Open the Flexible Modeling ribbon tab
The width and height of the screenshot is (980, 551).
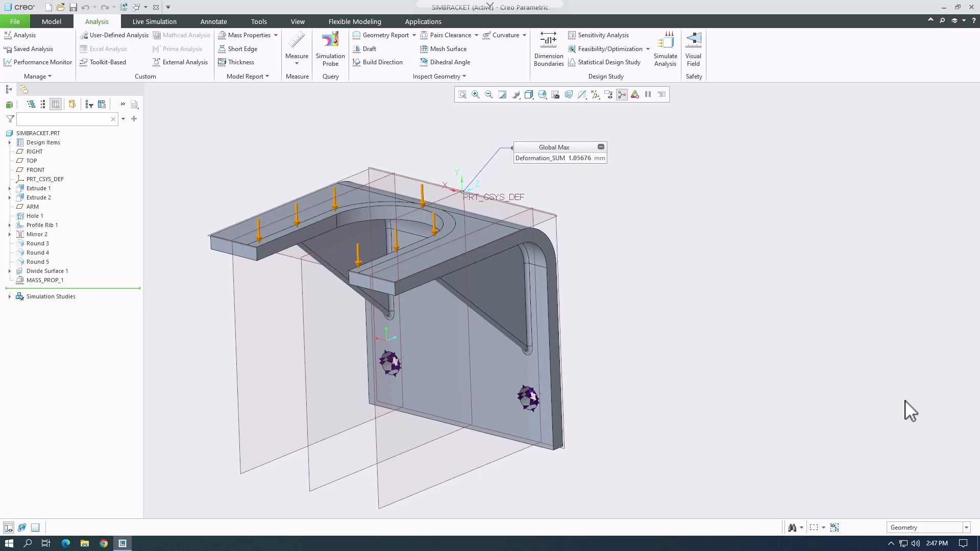pyautogui.click(x=354, y=21)
